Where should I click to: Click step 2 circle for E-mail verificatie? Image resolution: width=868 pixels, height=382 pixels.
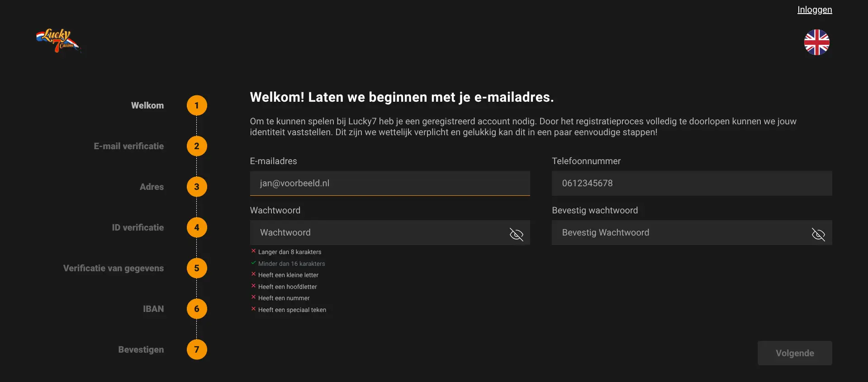197,146
